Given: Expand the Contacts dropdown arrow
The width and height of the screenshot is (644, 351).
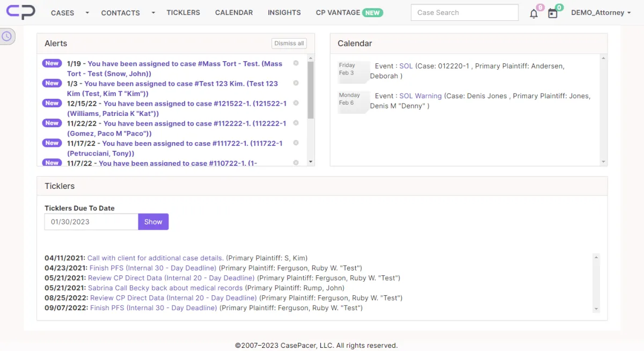Looking at the screenshot, I should [x=153, y=13].
